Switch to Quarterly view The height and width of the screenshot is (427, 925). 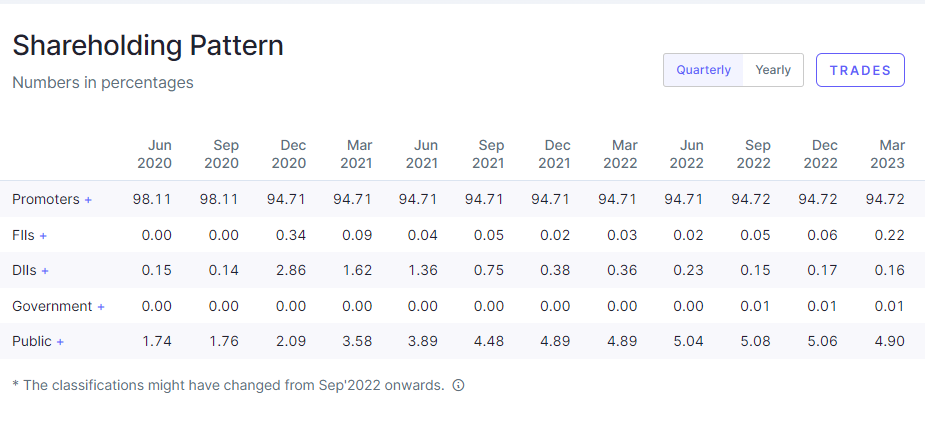coord(703,70)
